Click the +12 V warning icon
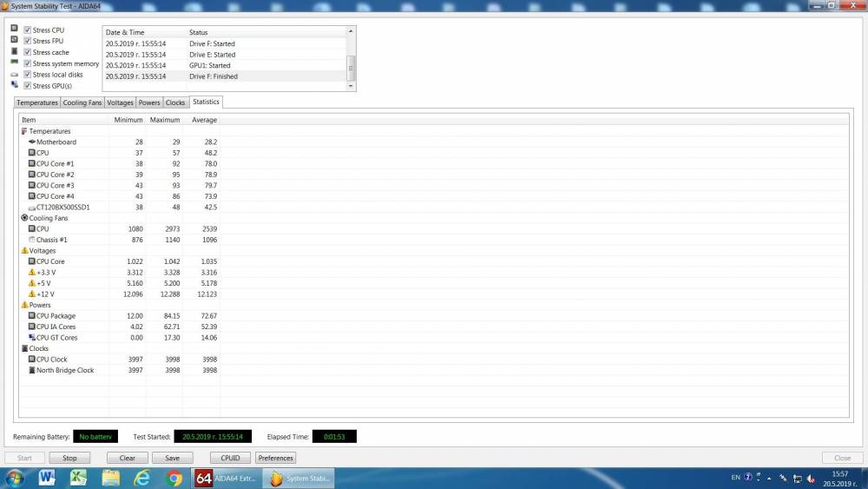The height and width of the screenshot is (489, 868). [x=31, y=294]
